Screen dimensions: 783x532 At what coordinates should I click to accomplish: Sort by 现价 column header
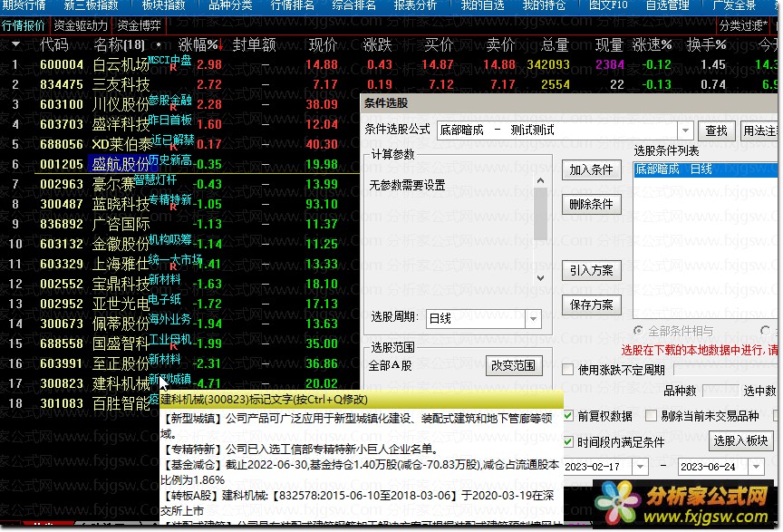(x=323, y=45)
